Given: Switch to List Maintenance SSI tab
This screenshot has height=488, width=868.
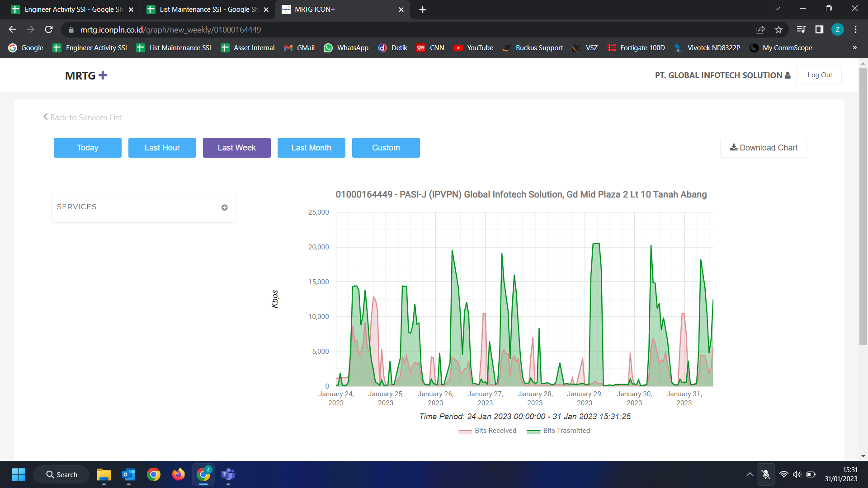Looking at the screenshot, I should point(207,9).
